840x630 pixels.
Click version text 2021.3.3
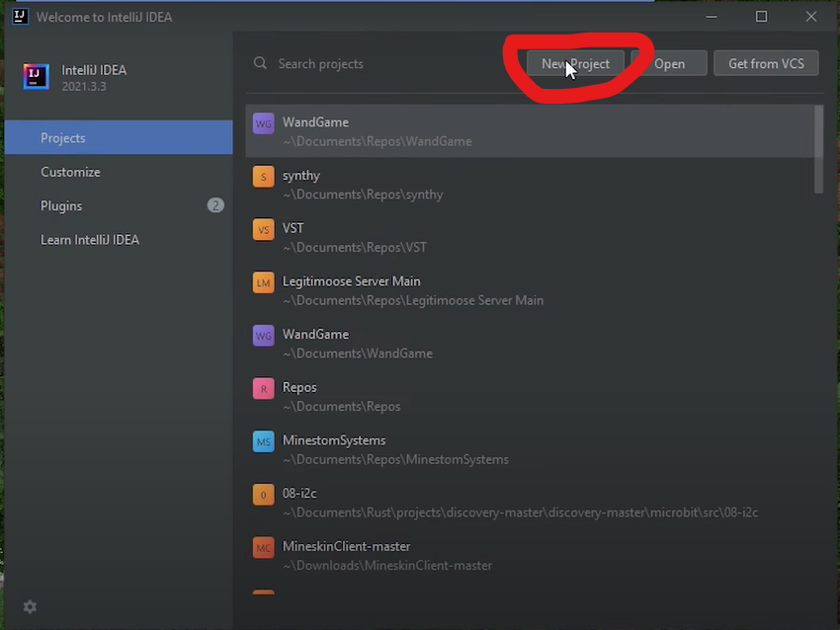pyautogui.click(x=84, y=86)
